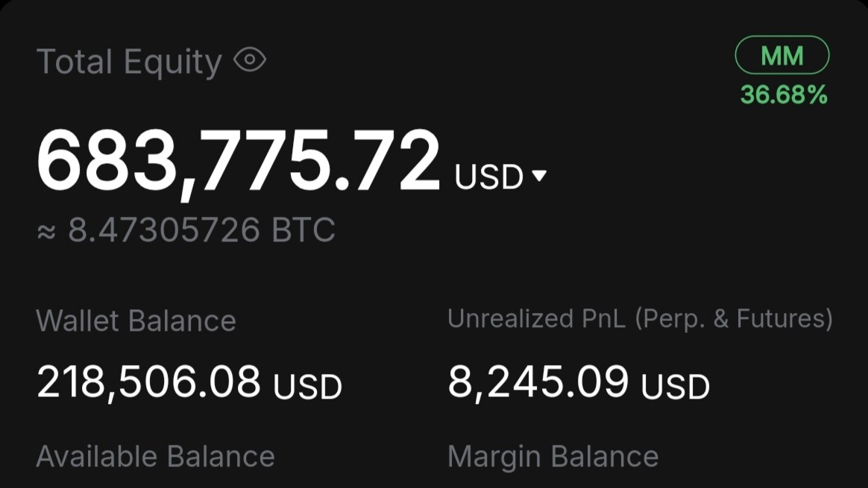The image size is (868, 488).
Task: Toggle the Total Equity eye icon
Action: pos(250,59)
